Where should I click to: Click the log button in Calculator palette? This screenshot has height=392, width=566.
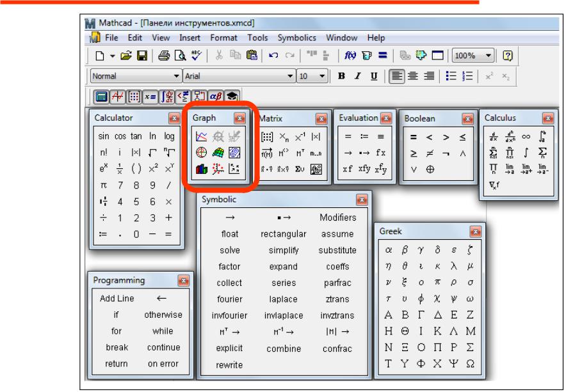coord(169,136)
